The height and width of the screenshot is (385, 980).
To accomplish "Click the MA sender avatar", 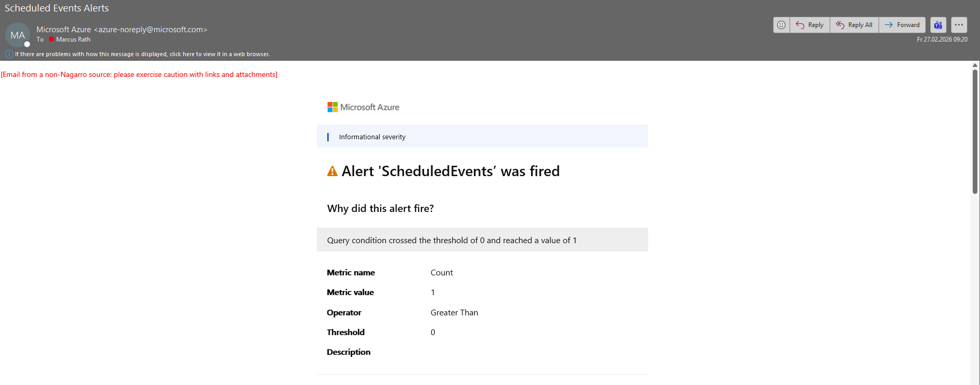I will [18, 35].
